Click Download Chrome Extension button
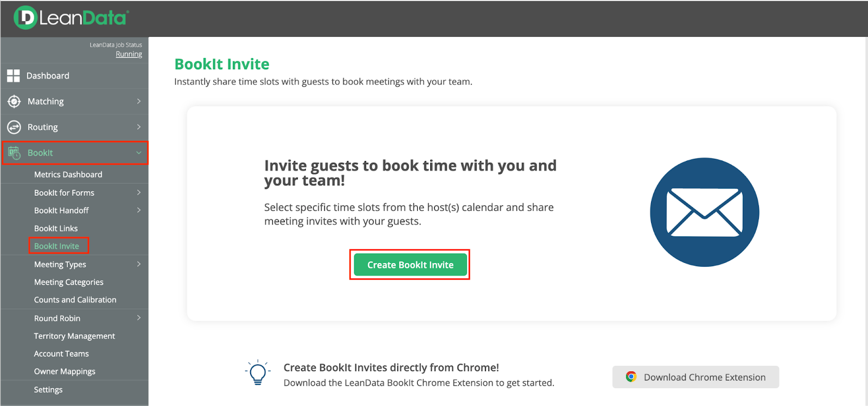868x406 pixels. coord(695,377)
